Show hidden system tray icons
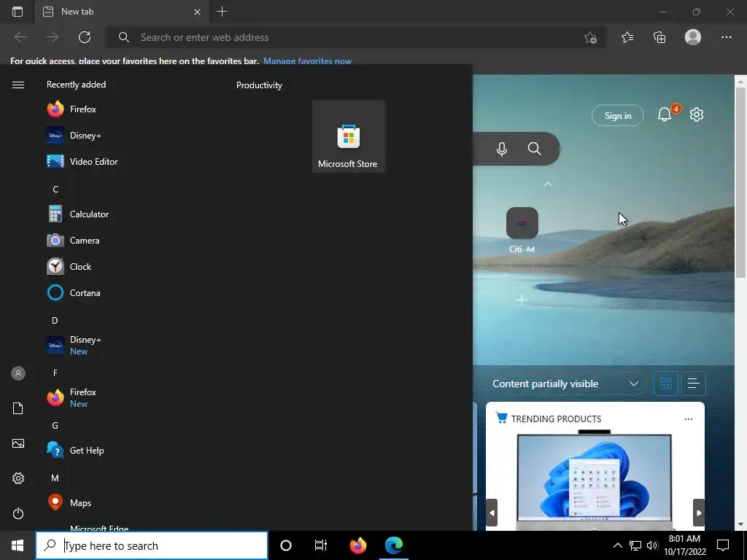747x560 pixels. pyautogui.click(x=617, y=545)
